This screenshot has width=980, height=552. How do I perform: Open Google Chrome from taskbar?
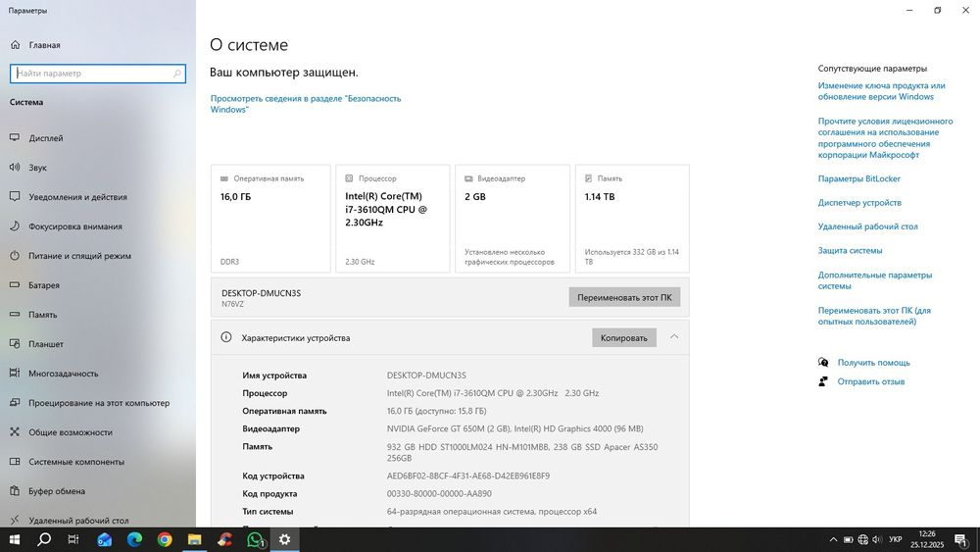(x=165, y=539)
